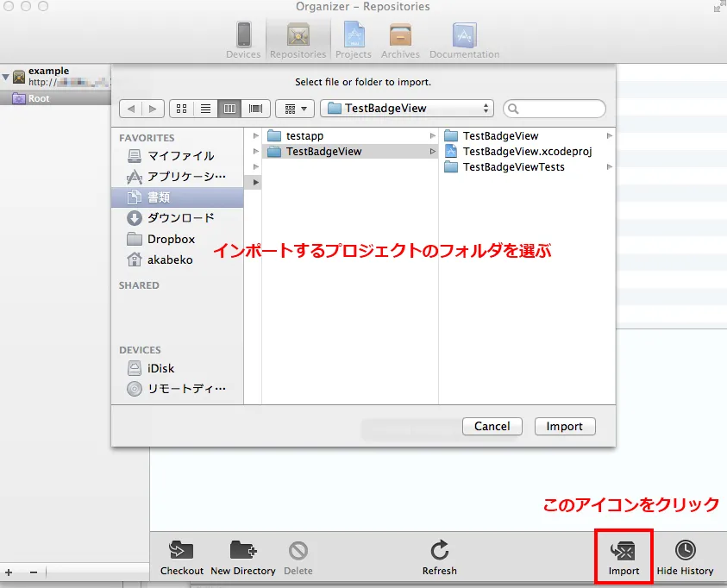
Task: Refresh the repository contents
Action: coord(439,557)
